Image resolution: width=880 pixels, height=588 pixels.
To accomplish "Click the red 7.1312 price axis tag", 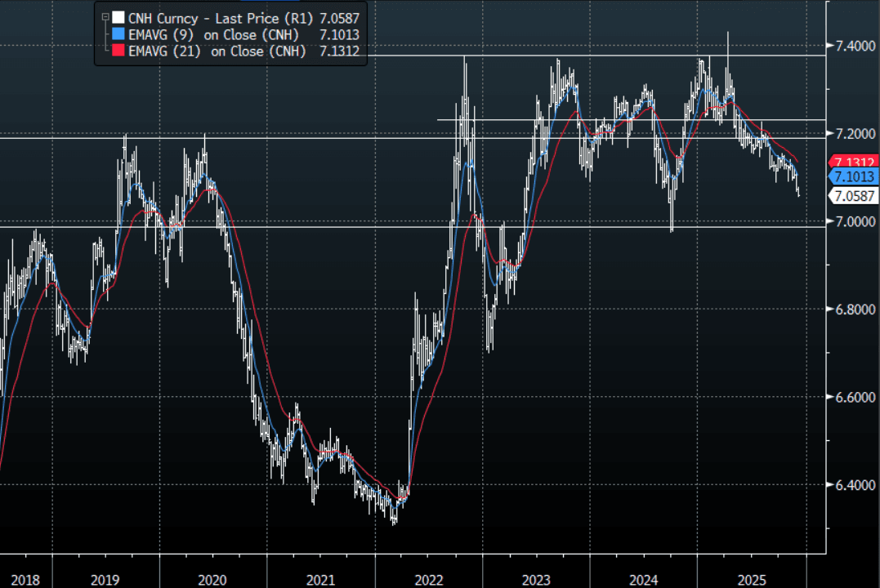I will pos(855,162).
